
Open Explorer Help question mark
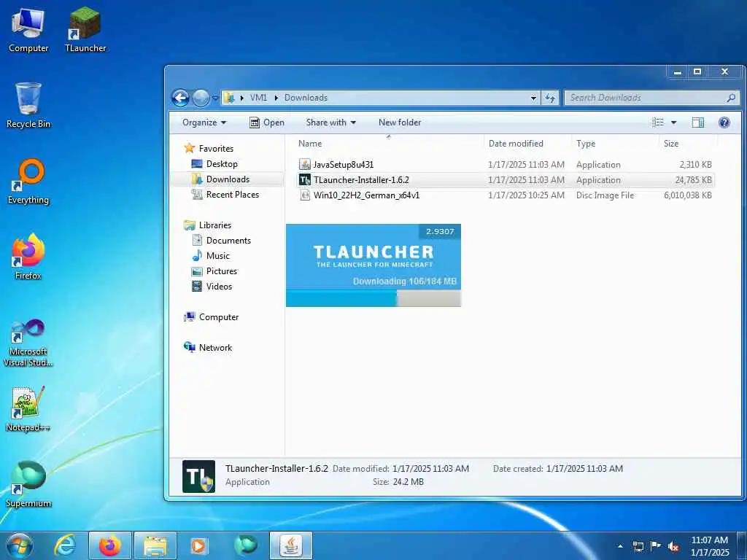pyautogui.click(x=724, y=122)
